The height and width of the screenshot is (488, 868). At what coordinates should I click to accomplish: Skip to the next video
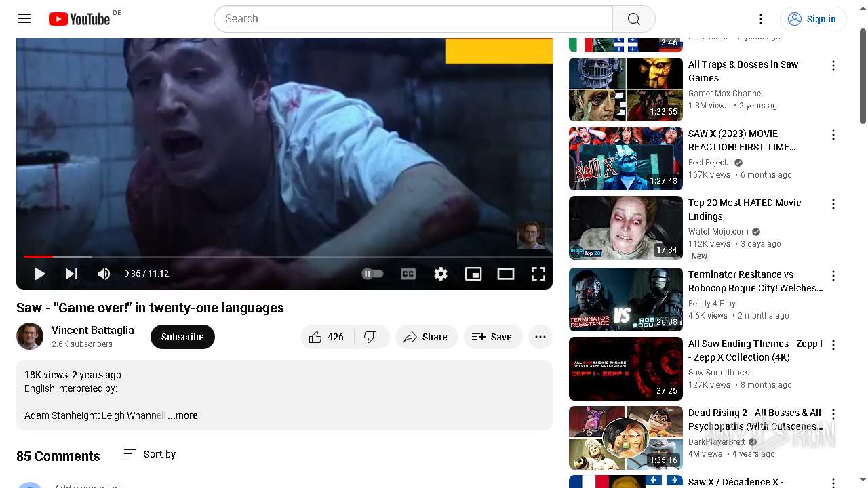click(x=72, y=274)
